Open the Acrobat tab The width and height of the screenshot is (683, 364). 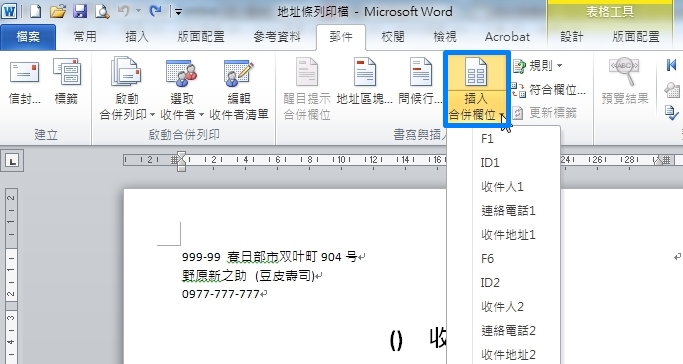[507, 37]
